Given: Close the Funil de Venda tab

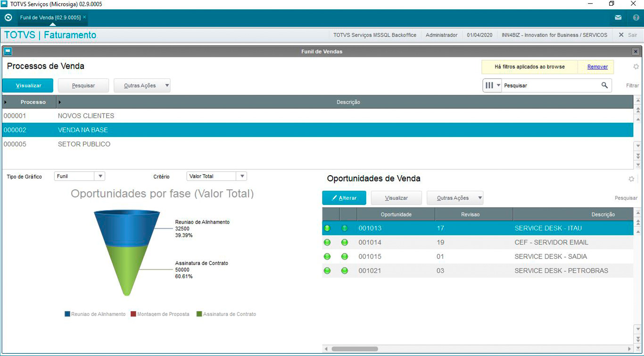Looking at the screenshot, I should [84, 17].
